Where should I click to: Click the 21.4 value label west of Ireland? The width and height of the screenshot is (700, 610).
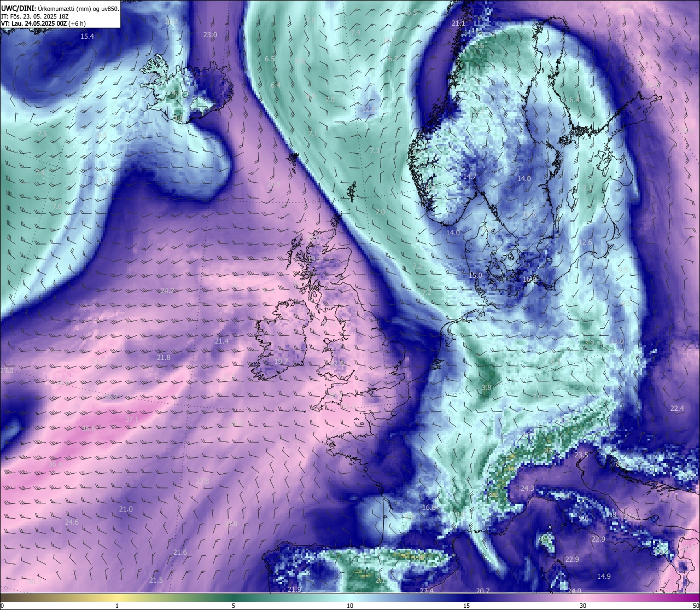point(221,341)
